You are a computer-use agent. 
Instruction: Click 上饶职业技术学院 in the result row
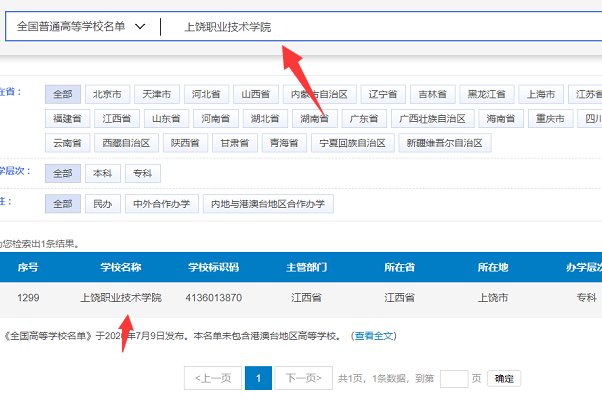121,298
